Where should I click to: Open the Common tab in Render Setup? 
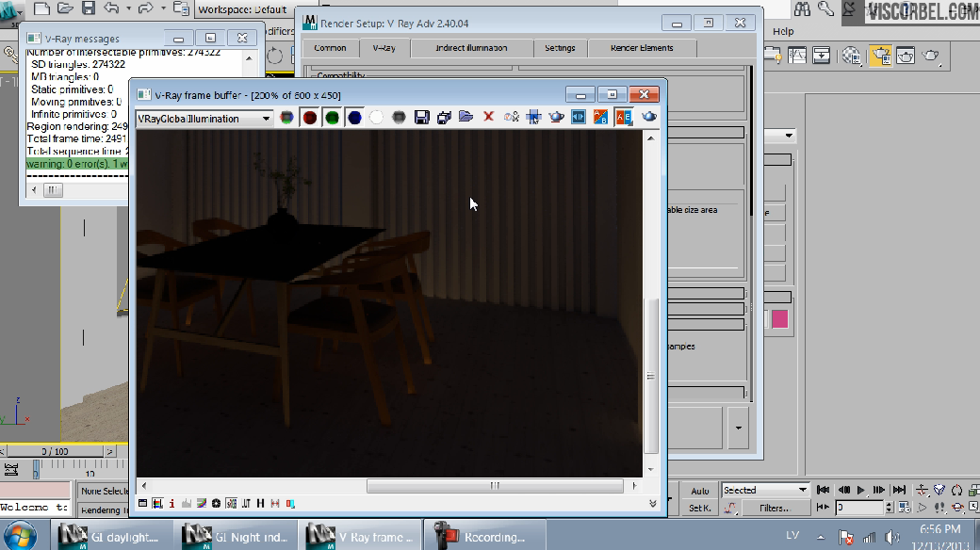click(330, 48)
